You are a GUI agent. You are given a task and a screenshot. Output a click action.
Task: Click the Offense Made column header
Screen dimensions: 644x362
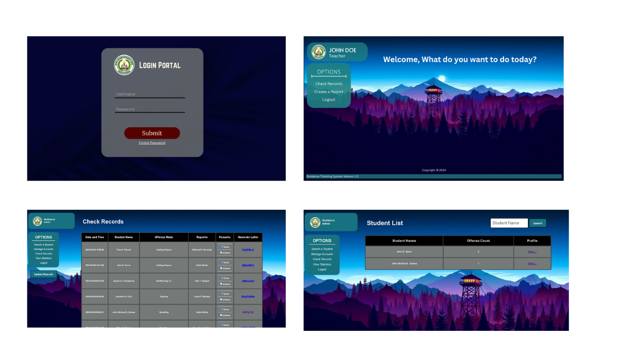(164, 237)
